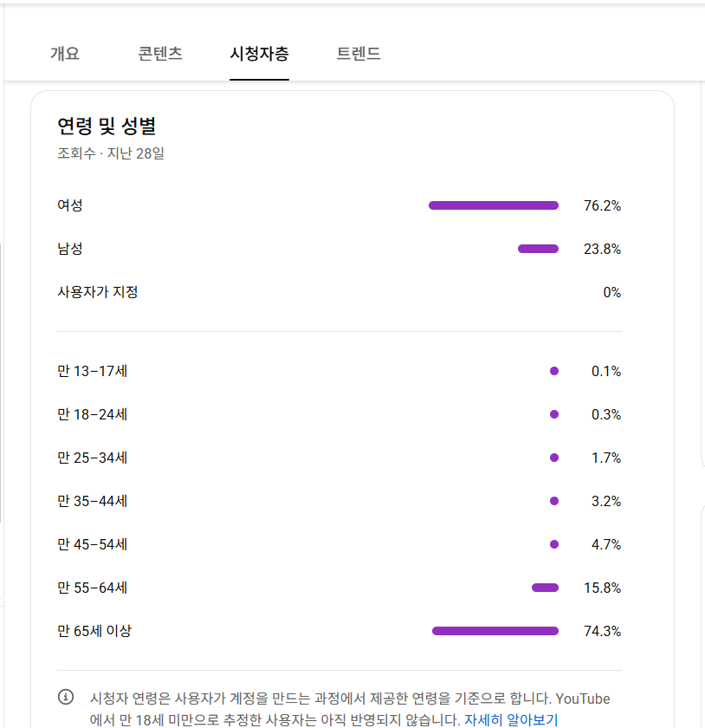Switch to the 콘텐츠 tab
Image resolution: width=705 pixels, height=728 pixels.
pos(160,54)
